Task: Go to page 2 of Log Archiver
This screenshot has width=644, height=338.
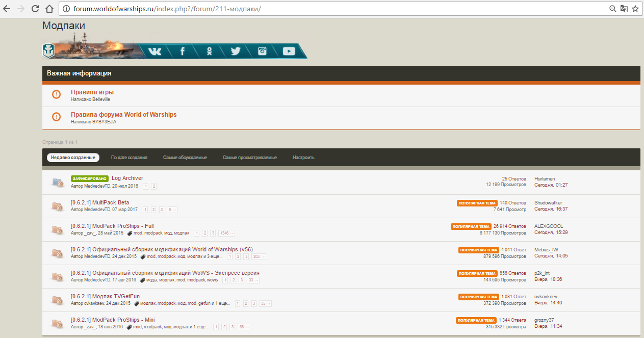Action: point(153,186)
